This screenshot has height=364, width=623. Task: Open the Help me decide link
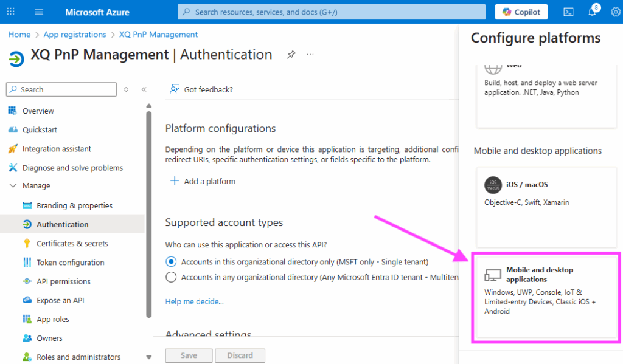194,301
